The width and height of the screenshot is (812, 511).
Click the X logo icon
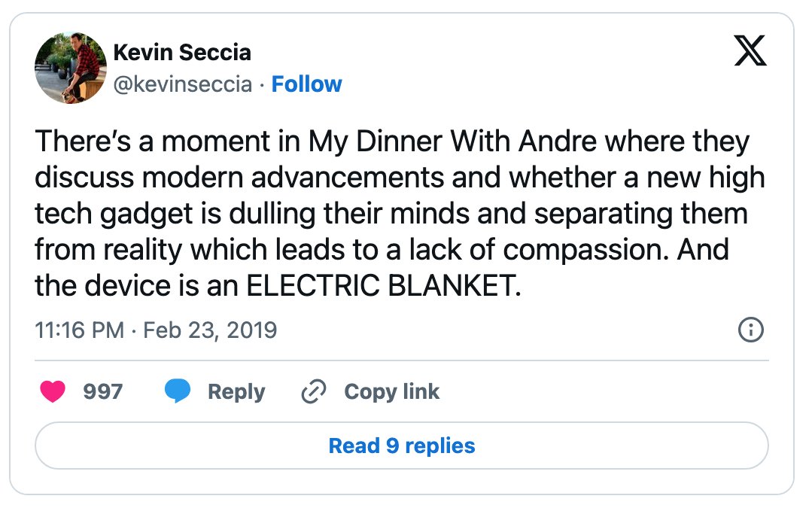coord(750,50)
